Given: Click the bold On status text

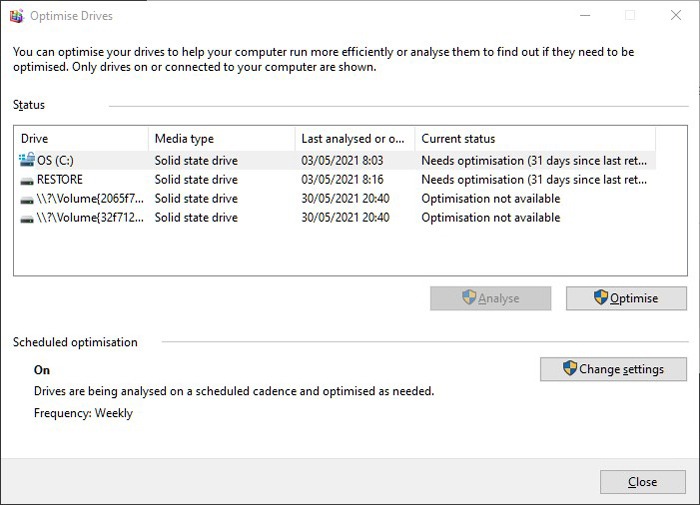Looking at the screenshot, I should coord(42,370).
